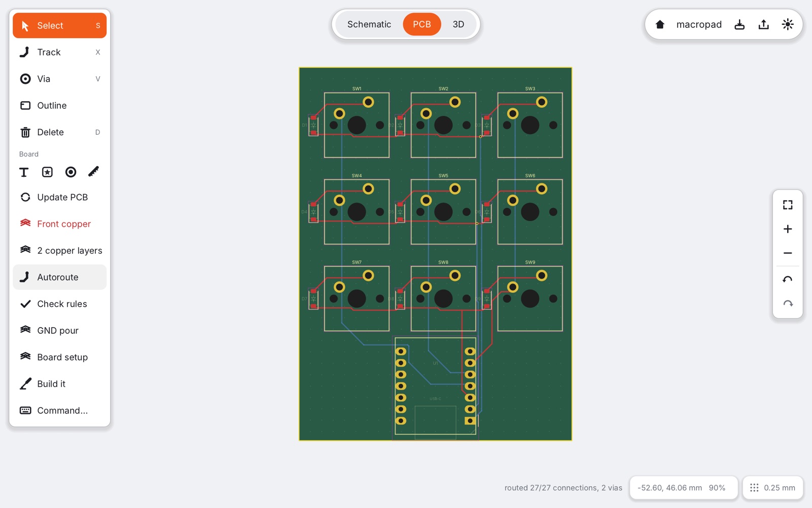
Task: Zoom out with the minus icon
Action: tap(788, 253)
